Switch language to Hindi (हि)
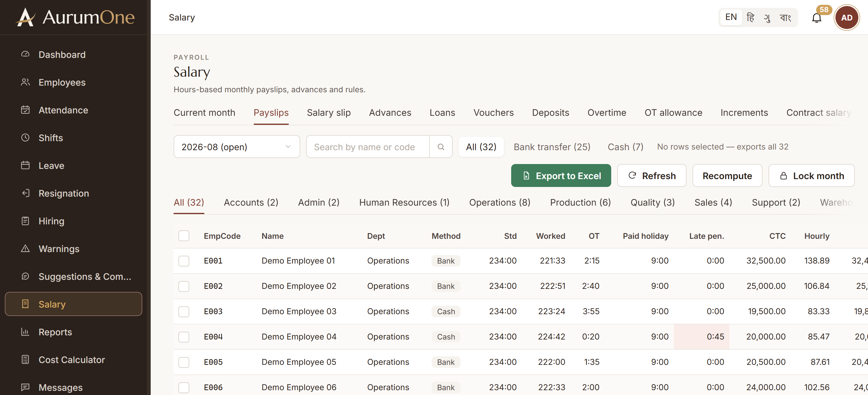Image resolution: width=868 pixels, height=395 pixels. pyautogui.click(x=750, y=17)
